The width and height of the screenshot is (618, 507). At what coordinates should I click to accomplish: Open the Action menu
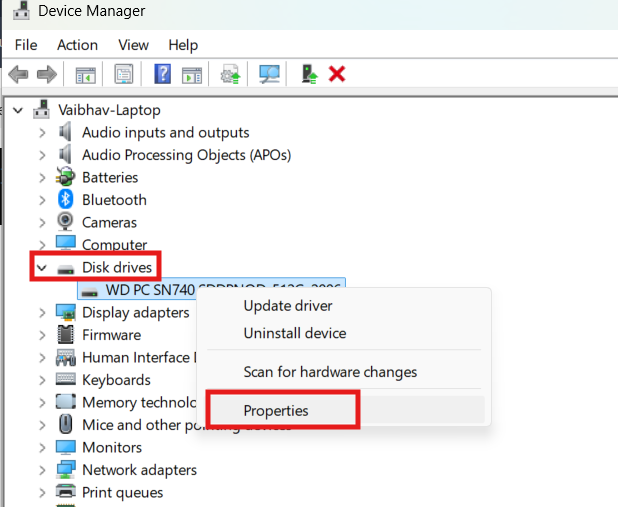pos(77,45)
